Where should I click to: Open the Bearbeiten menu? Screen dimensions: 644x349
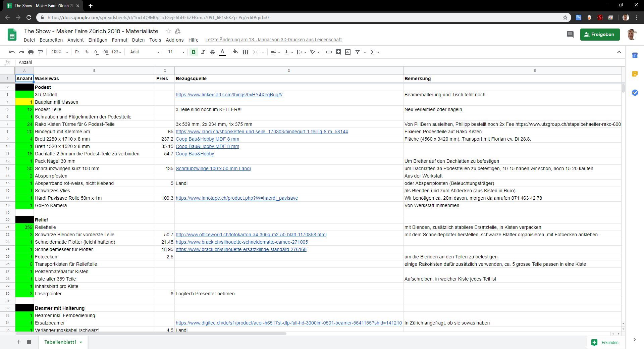[x=51, y=40]
